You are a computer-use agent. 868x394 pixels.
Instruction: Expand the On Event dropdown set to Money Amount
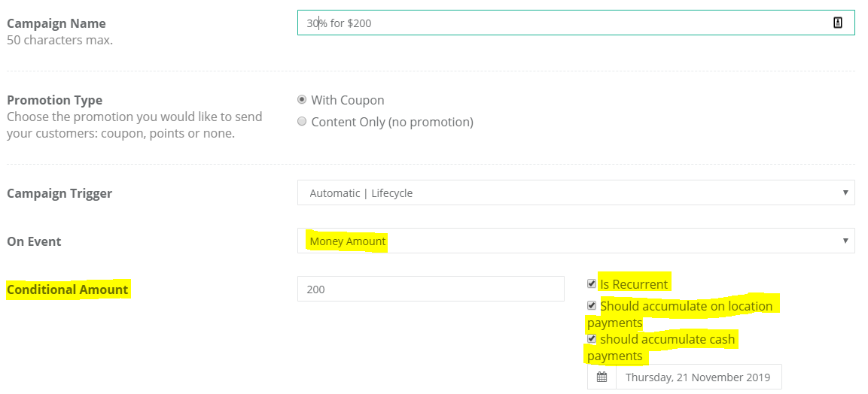576,241
